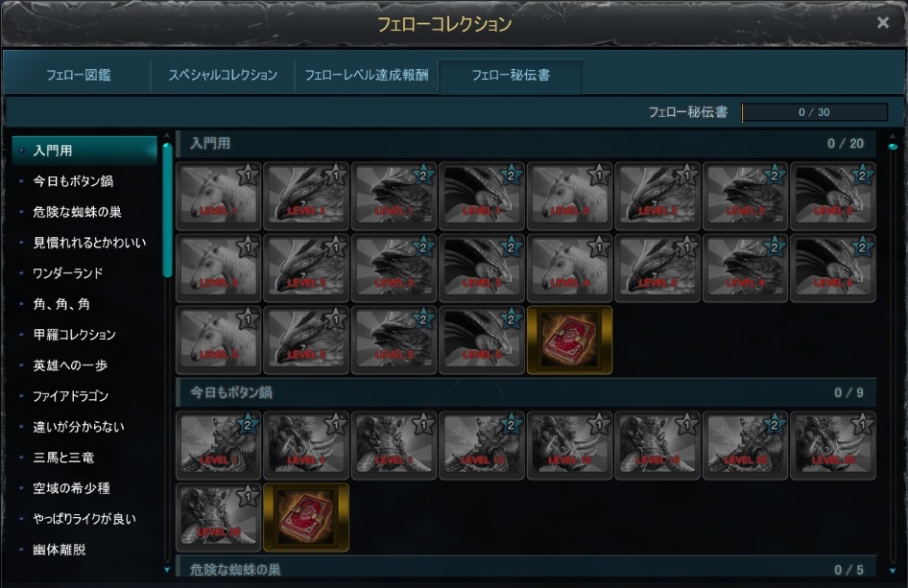The image size is (908, 588).
Task: Click the right panel scrollbar down arrow
Action: [893, 571]
